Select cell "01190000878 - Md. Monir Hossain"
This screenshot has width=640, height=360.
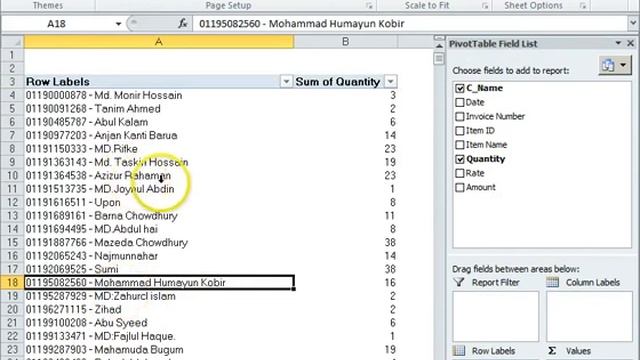point(159,95)
